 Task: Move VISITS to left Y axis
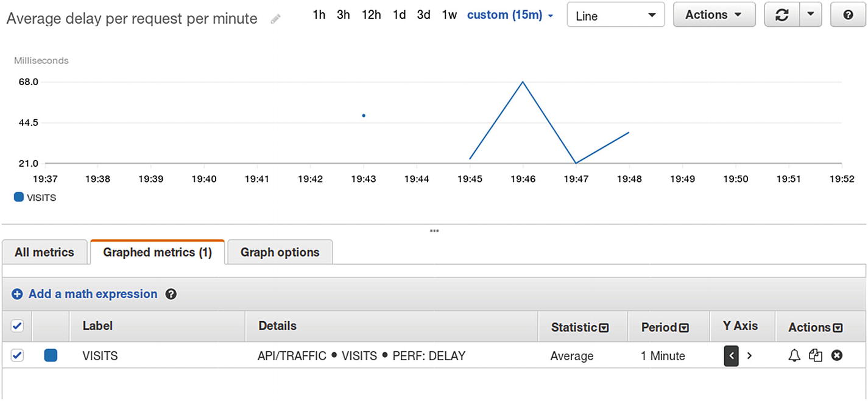coord(732,356)
